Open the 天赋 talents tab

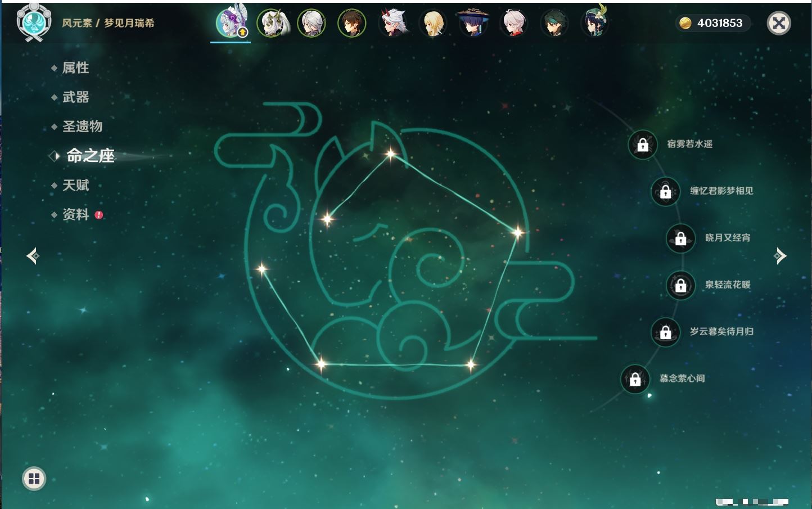pos(75,185)
